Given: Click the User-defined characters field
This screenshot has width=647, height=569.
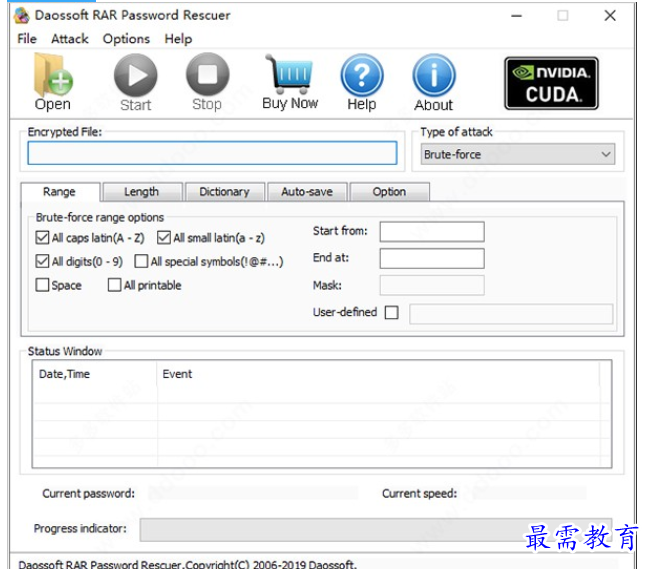Looking at the screenshot, I should tap(511, 314).
